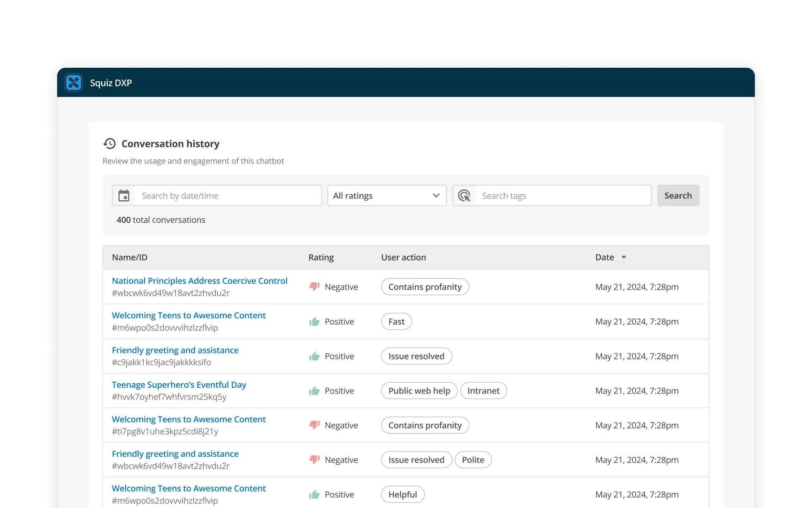Click the Rating column header
812x508 pixels.
pyautogui.click(x=321, y=257)
